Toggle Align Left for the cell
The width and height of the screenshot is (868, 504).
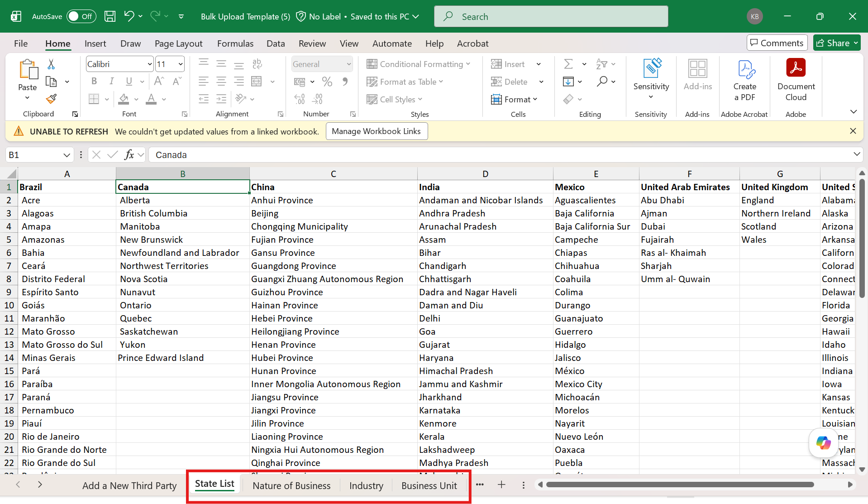pos(204,82)
